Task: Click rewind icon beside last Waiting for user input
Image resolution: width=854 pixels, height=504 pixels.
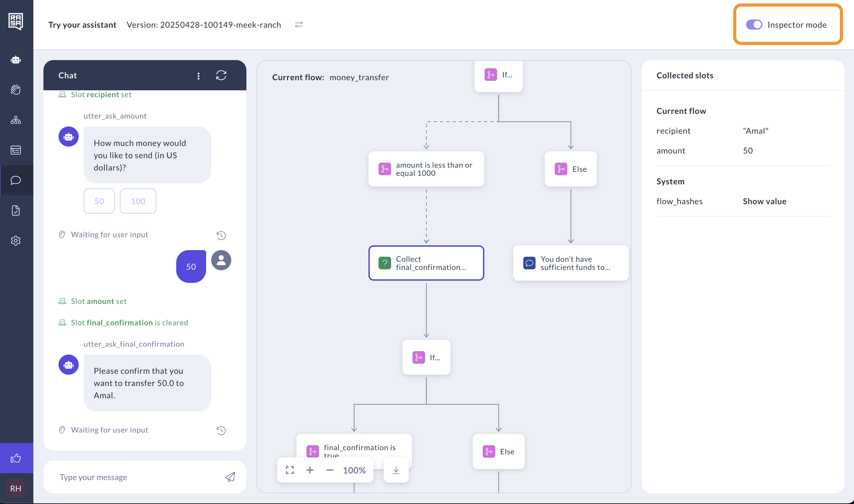Action: pyautogui.click(x=221, y=430)
